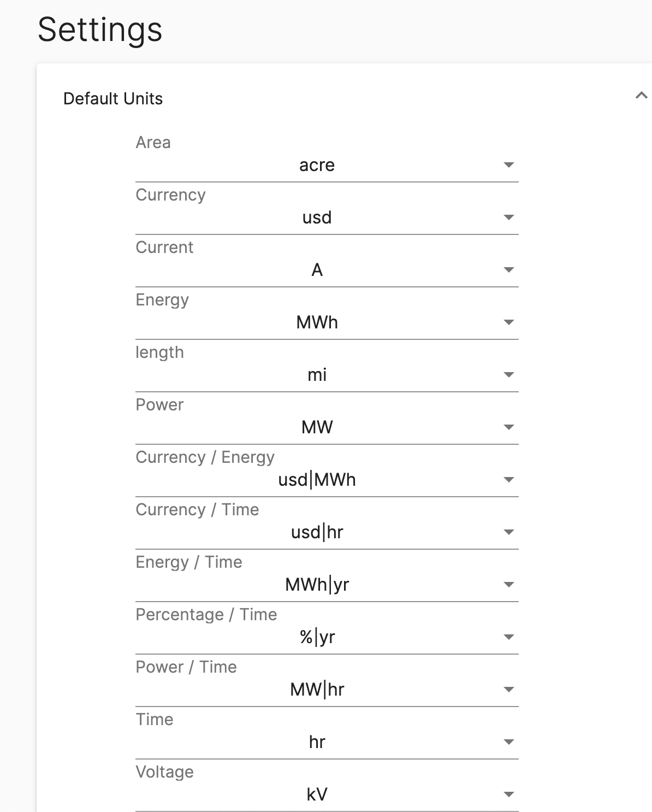The image size is (652, 812).
Task: Click the Voltage dropdown arrow icon
Action: (x=509, y=794)
